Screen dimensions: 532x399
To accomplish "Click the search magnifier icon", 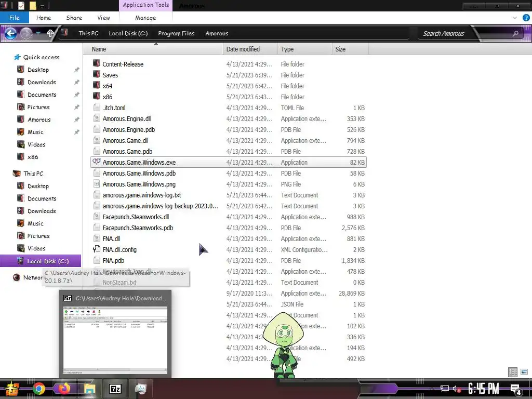I will click(x=515, y=33).
